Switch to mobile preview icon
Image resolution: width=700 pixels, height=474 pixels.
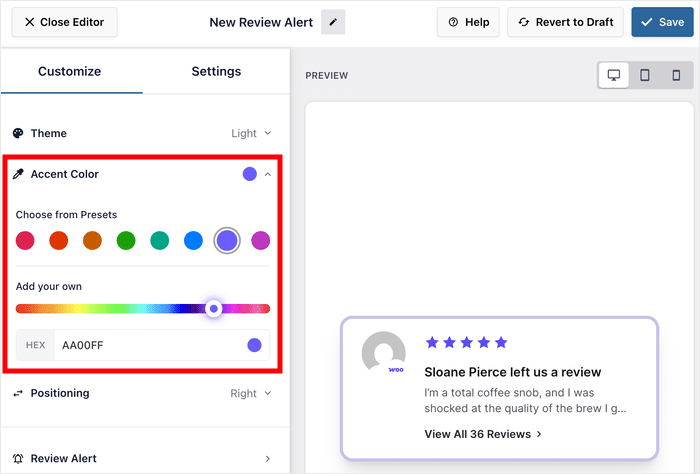[x=676, y=75]
